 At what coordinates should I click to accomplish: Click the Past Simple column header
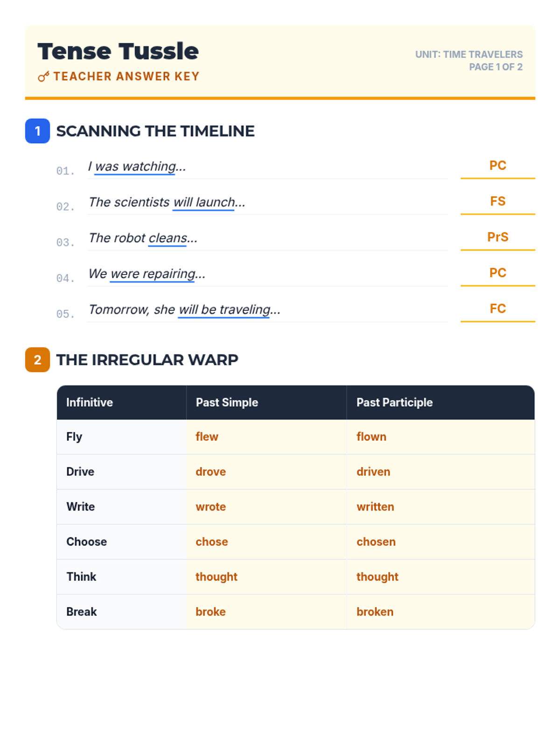(227, 402)
